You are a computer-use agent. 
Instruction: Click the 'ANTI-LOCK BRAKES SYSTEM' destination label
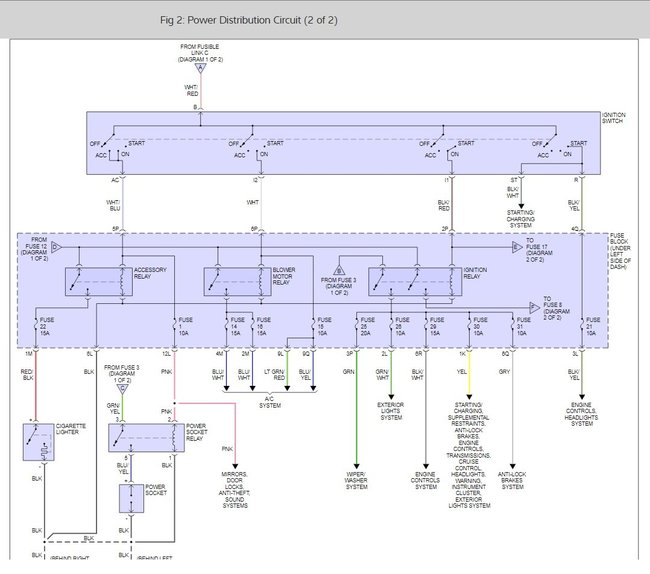pyautogui.click(x=512, y=480)
